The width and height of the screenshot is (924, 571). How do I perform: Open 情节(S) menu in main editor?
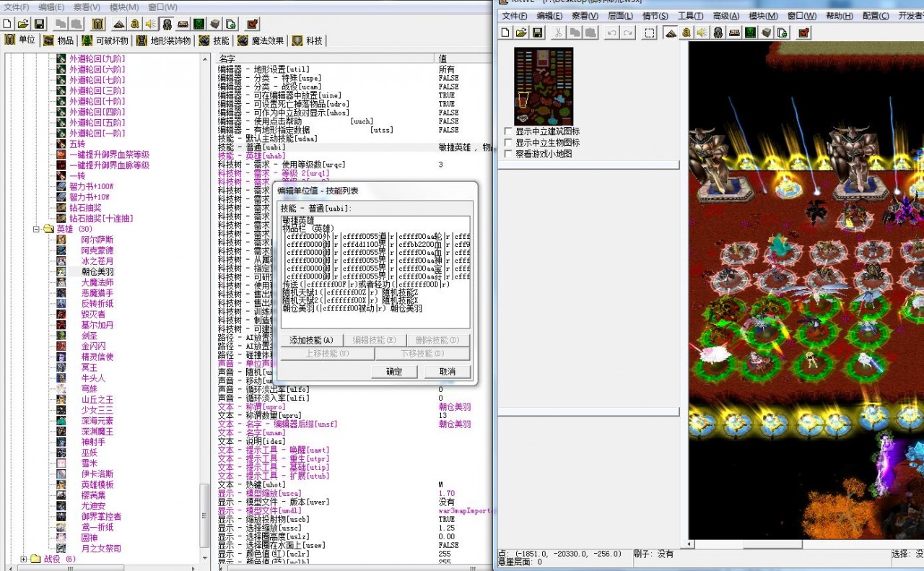pos(655,16)
